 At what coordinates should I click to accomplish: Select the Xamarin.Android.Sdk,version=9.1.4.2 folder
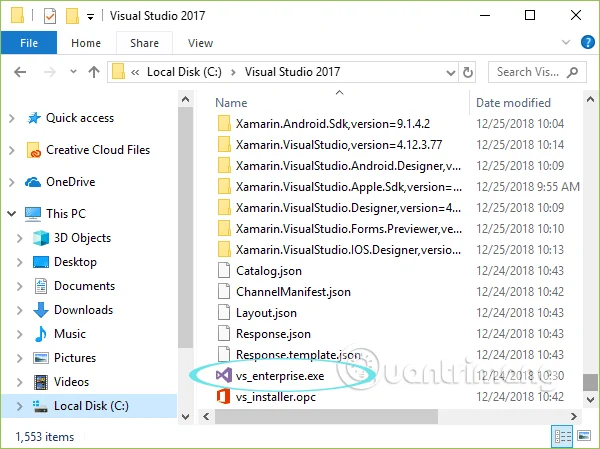333,124
